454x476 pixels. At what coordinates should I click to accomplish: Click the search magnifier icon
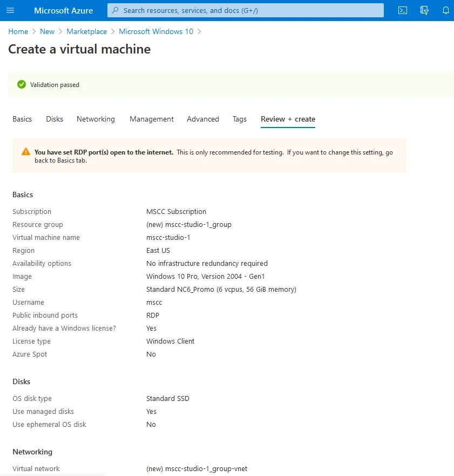point(115,10)
